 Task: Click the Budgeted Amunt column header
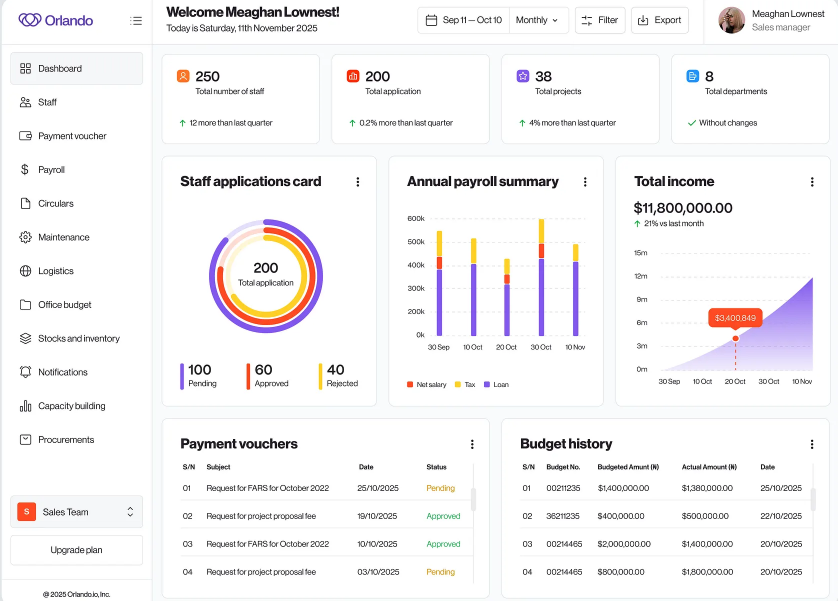(628, 467)
